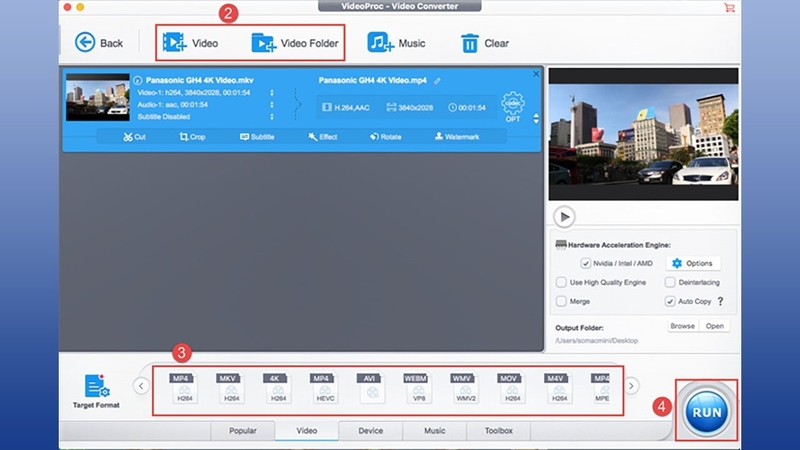Select AVI format

coord(371,388)
